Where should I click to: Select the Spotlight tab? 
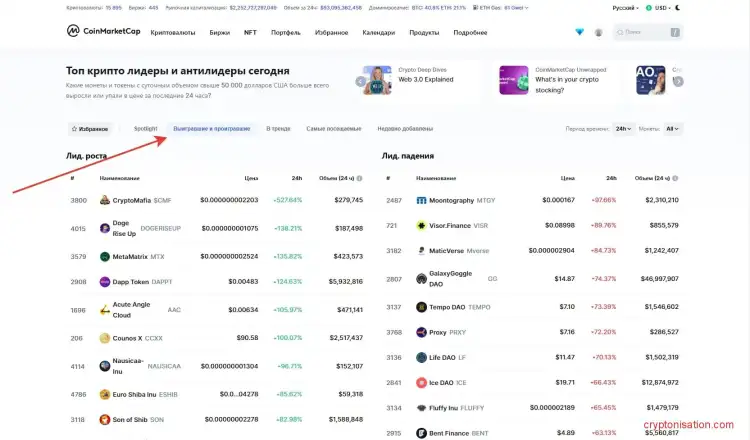click(145, 129)
